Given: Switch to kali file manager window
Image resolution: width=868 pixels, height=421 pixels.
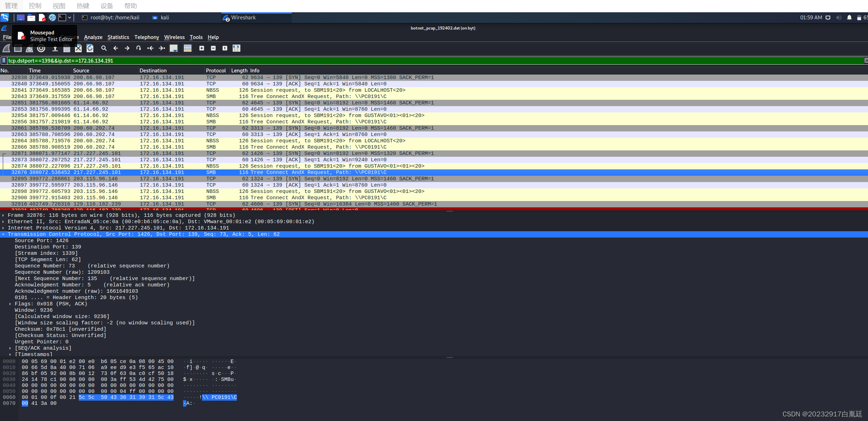Looking at the screenshot, I should (x=161, y=18).
